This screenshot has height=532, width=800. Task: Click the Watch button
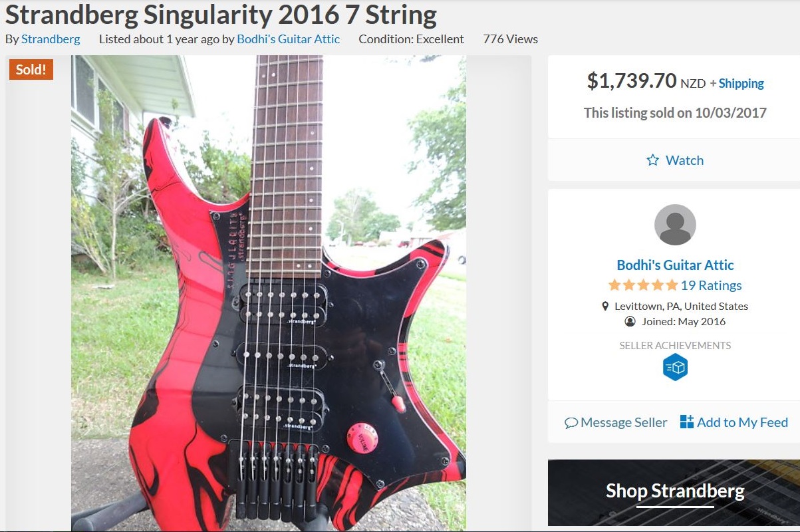point(674,160)
